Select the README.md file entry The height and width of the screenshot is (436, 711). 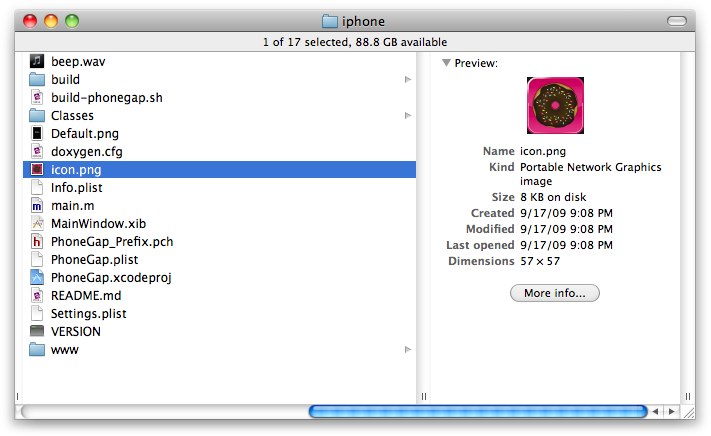[x=88, y=295]
